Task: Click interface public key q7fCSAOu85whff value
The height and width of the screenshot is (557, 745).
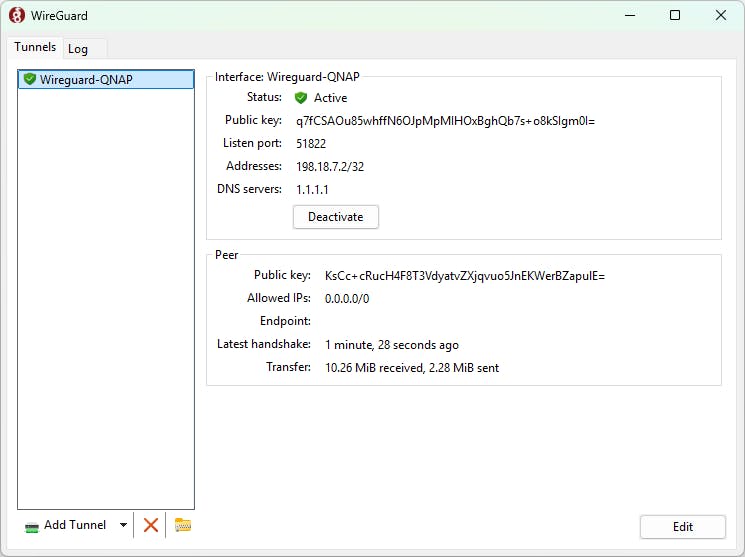Action: coord(445,121)
